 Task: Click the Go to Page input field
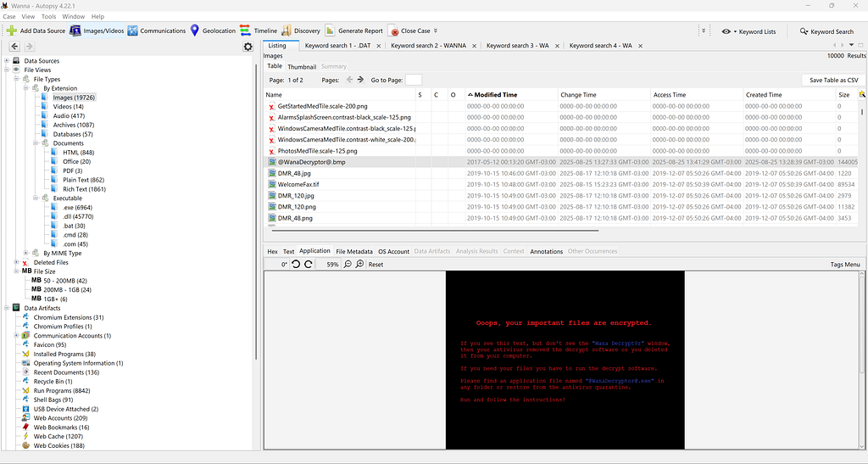414,80
